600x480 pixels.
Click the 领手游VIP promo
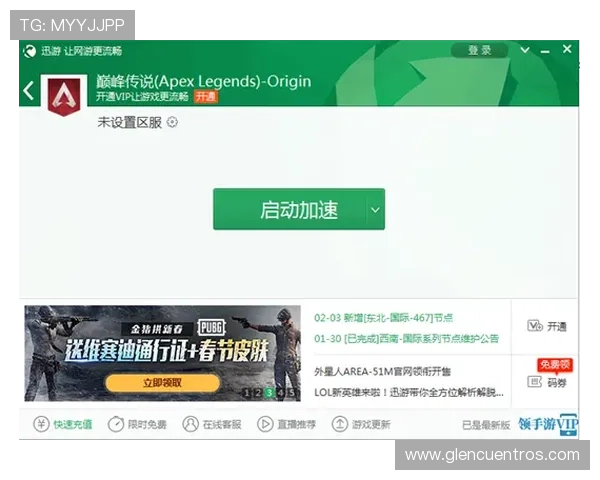[x=548, y=424]
